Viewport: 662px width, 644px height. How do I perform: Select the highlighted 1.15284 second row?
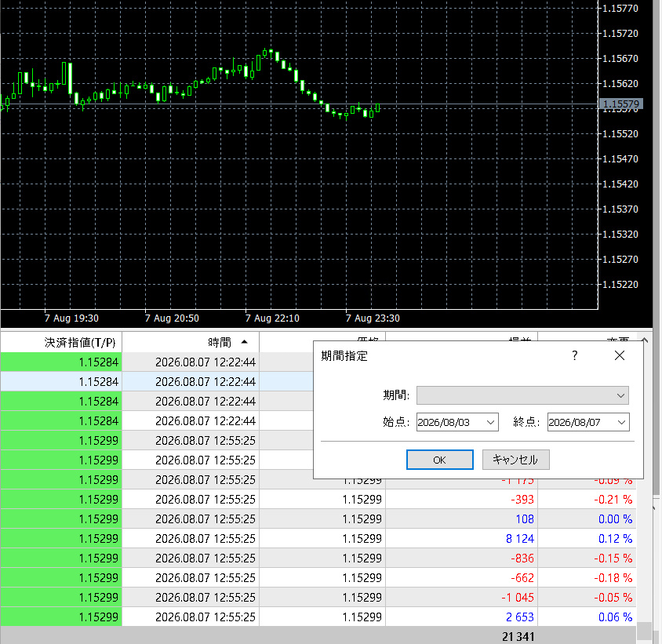(x=157, y=382)
